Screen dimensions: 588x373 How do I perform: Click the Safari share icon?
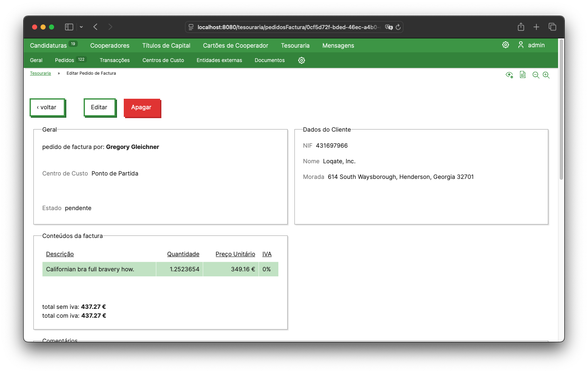click(x=521, y=27)
